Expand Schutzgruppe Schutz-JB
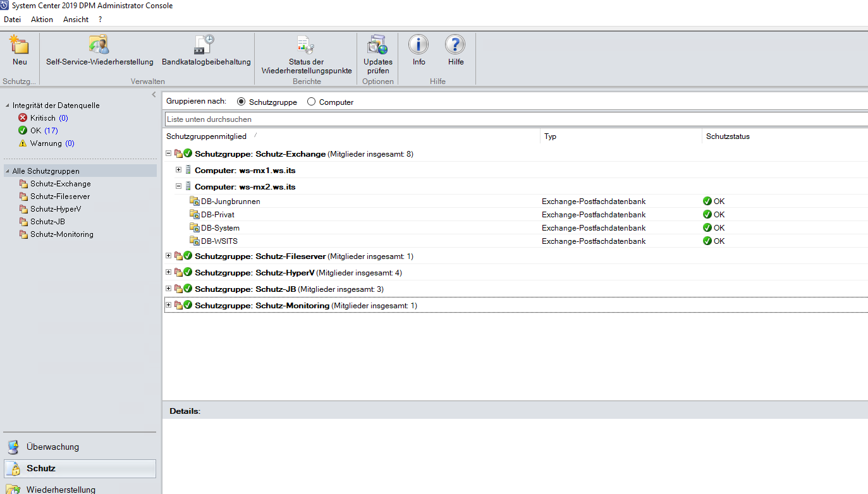The image size is (868, 494). 168,288
